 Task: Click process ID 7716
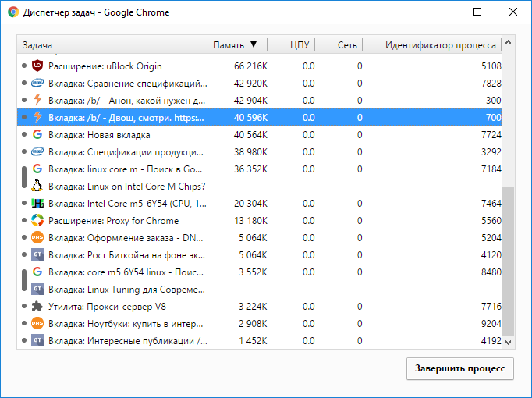click(x=491, y=307)
